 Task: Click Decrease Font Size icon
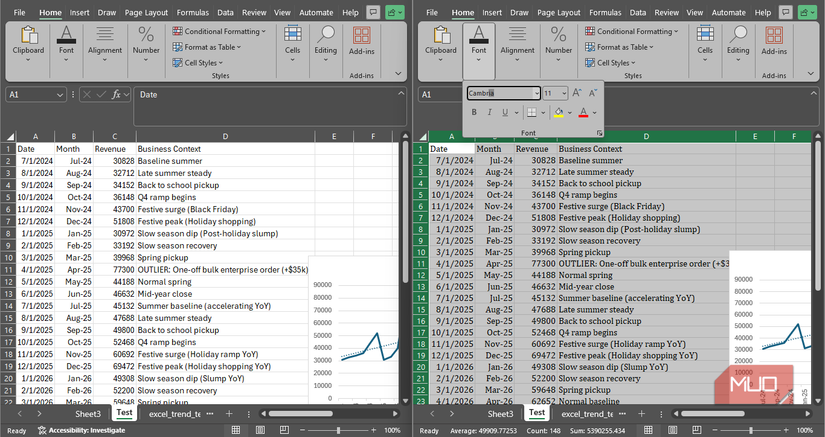point(593,93)
